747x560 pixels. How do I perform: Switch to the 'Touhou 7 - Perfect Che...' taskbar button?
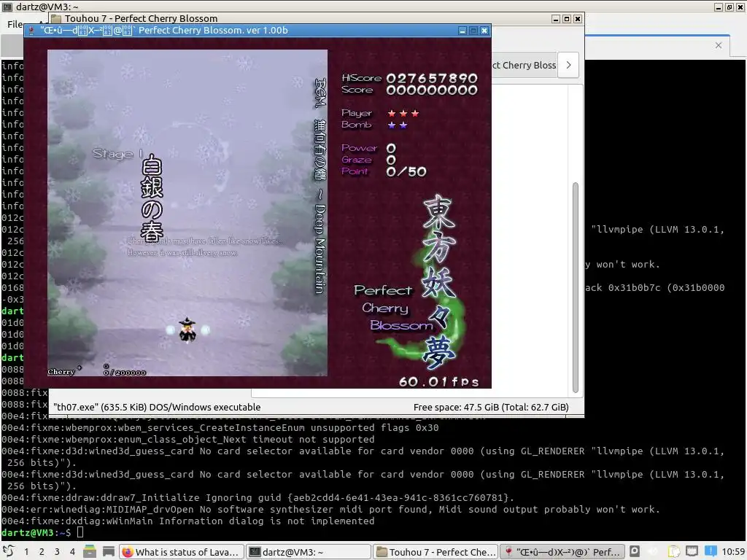[x=436, y=552]
